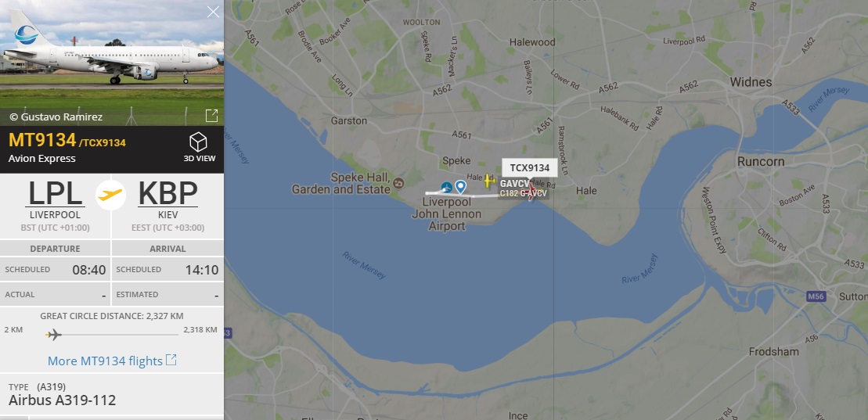Click the yellow plane route icon between LPL and KBP

(x=110, y=195)
